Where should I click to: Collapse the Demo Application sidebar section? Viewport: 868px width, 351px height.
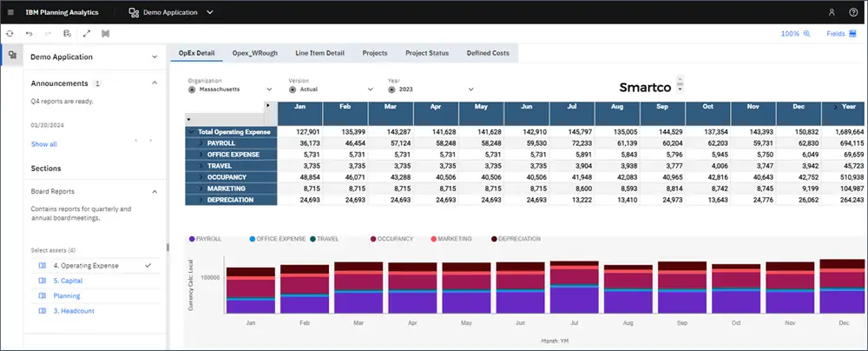(x=155, y=56)
